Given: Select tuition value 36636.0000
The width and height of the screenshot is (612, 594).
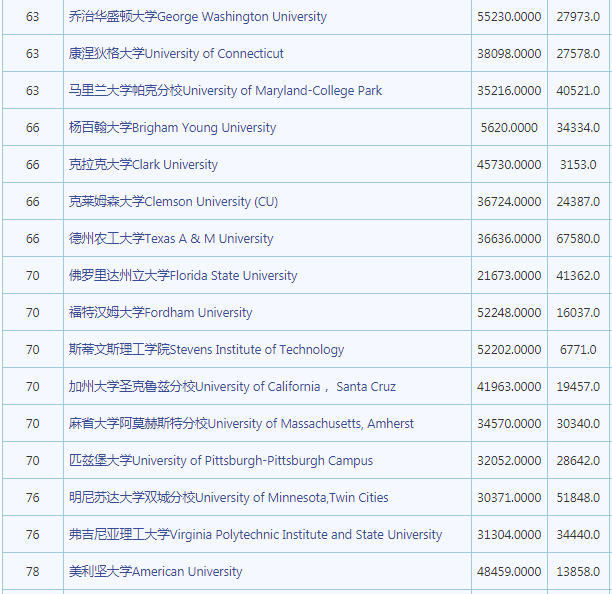Looking at the screenshot, I should pos(509,238).
